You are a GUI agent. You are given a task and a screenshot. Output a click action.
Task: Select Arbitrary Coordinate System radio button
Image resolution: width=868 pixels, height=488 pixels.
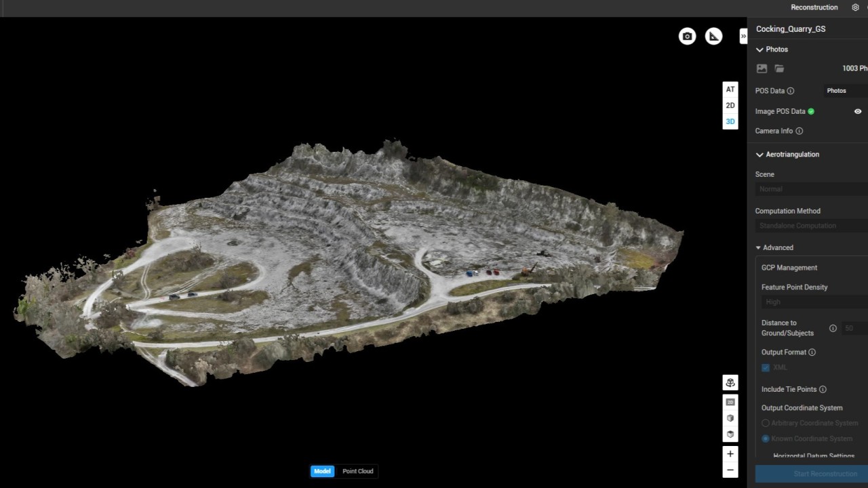766,423
